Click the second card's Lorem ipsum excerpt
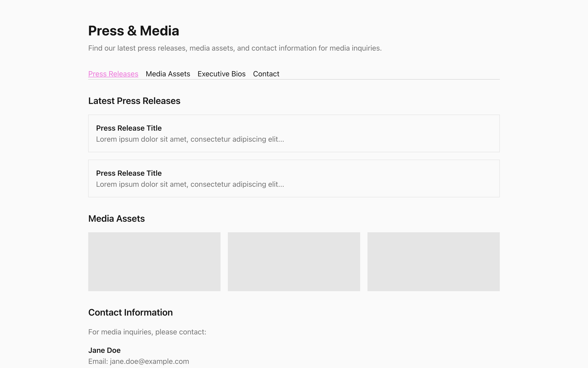Screen dimensions: 588x368 pos(190,184)
